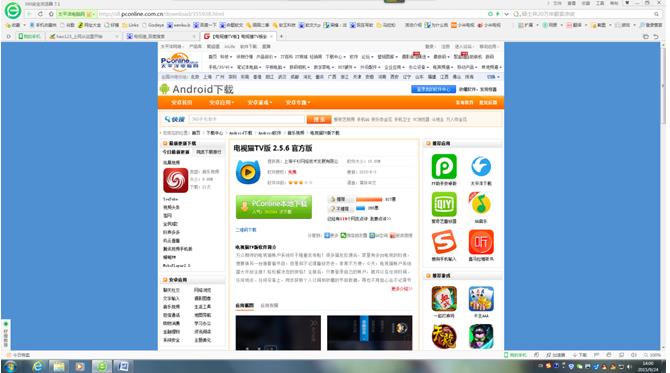
Task: Open the red swirl app icon in sidebar
Action: (175, 180)
